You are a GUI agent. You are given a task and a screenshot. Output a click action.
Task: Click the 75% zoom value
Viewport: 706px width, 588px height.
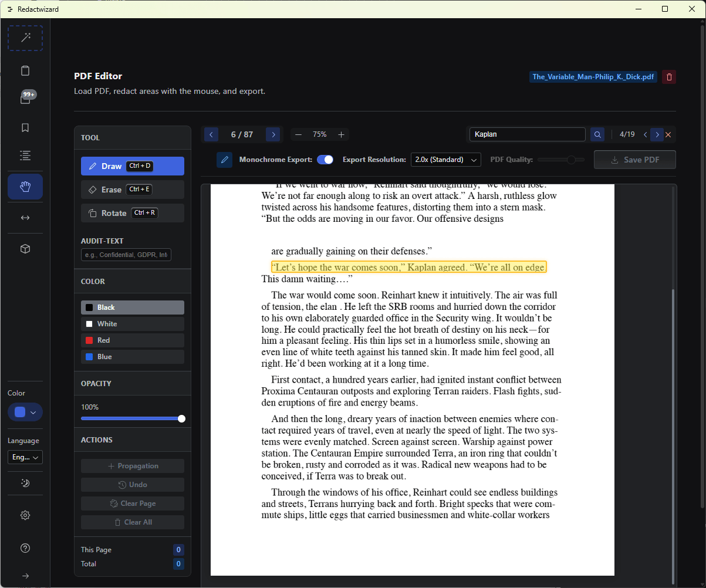(x=320, y=134)
